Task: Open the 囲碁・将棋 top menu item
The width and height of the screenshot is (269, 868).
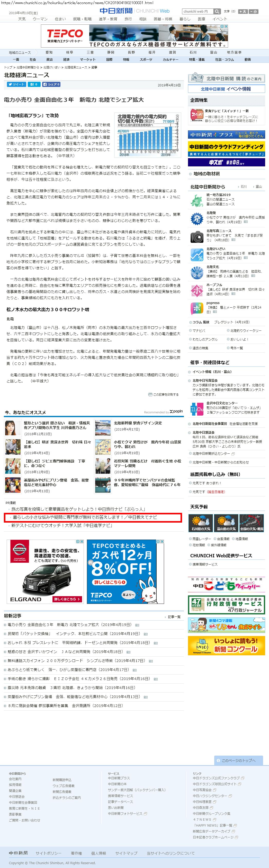Action: 163,19
